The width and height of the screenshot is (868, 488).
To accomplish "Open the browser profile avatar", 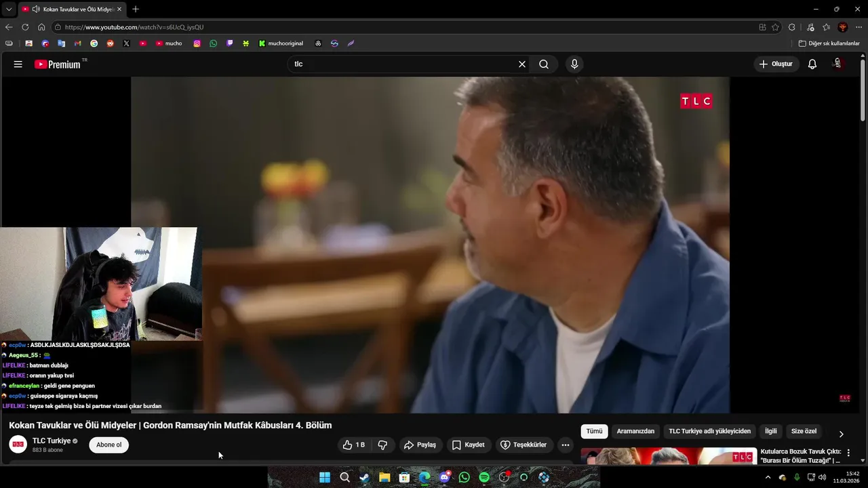I will tap(842, 27).
